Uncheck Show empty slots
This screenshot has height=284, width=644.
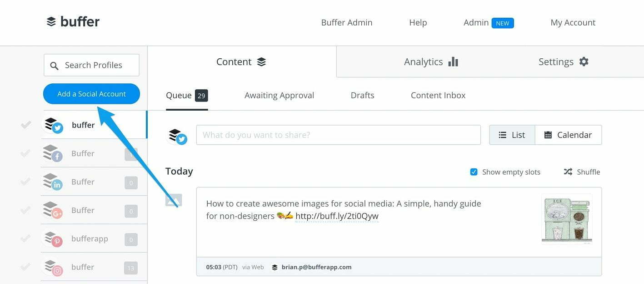(x=474, y=172)
